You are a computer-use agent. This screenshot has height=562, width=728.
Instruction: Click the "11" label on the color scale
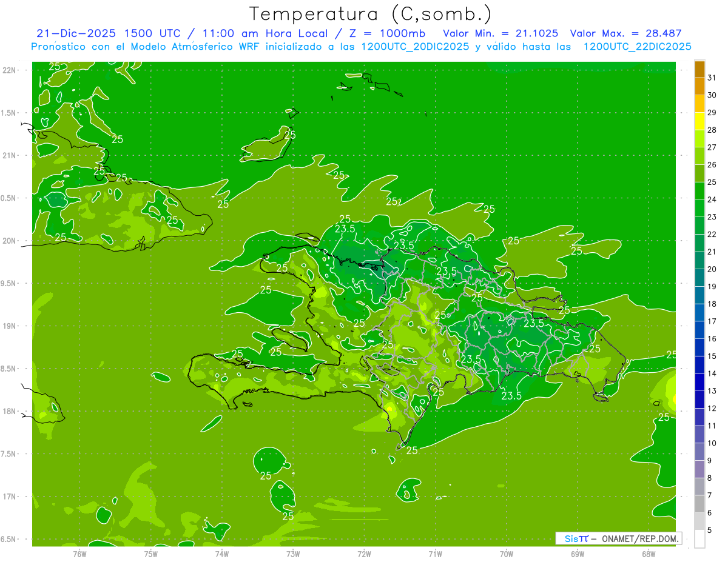pos(712,426)
